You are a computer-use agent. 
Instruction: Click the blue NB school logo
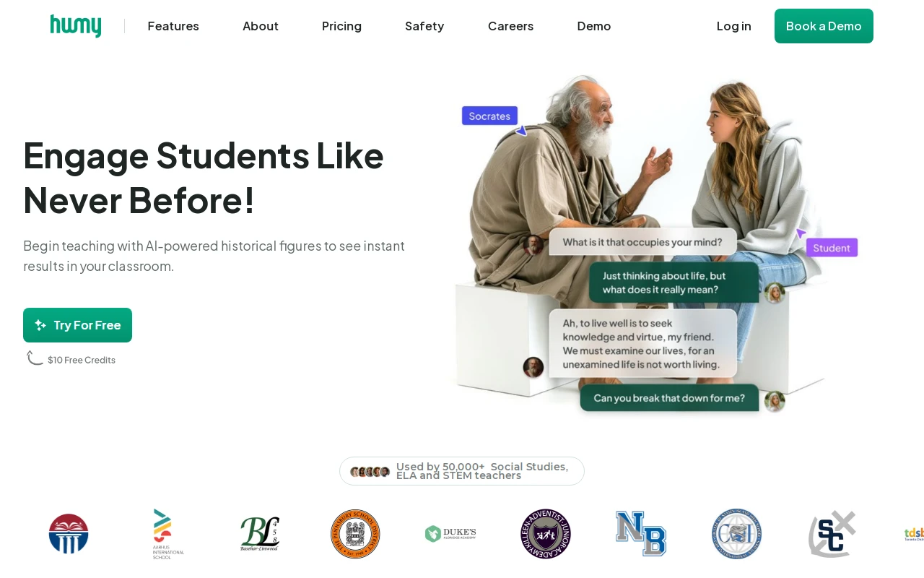(641, 534)
